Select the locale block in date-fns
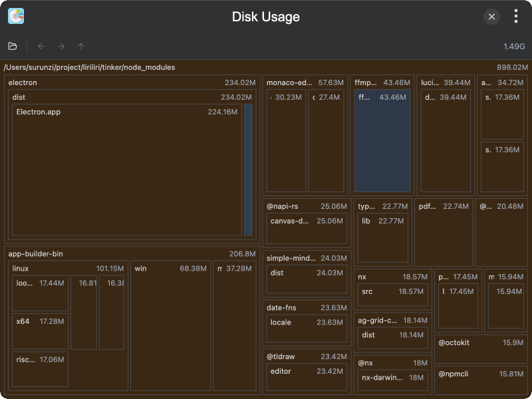 tap(307, 329)
